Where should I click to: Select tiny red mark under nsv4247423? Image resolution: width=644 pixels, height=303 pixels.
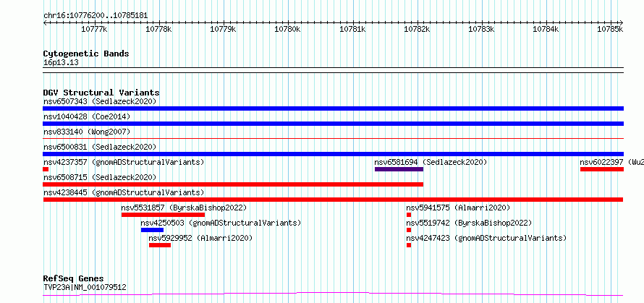[409, 245]
